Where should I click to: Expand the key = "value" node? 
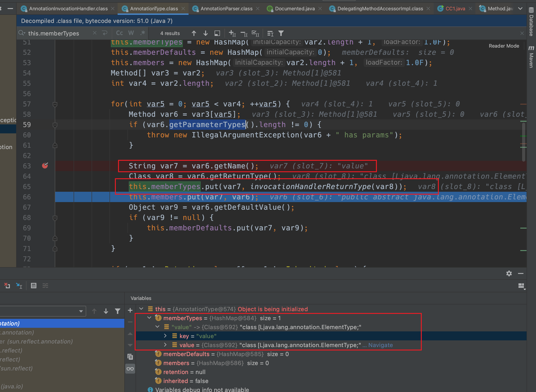pos(165,336)
